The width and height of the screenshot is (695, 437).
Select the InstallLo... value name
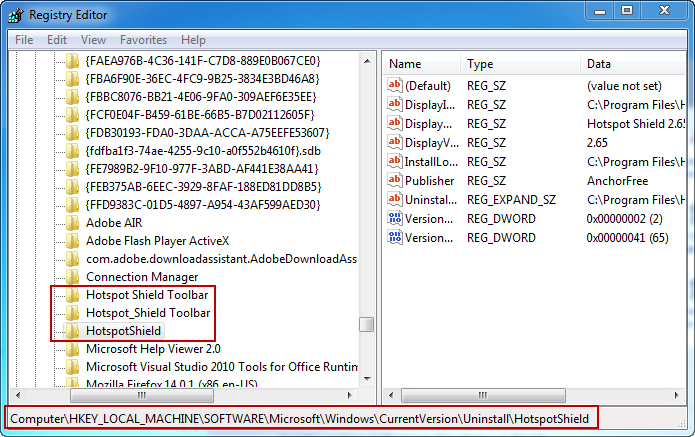[431, 161]
